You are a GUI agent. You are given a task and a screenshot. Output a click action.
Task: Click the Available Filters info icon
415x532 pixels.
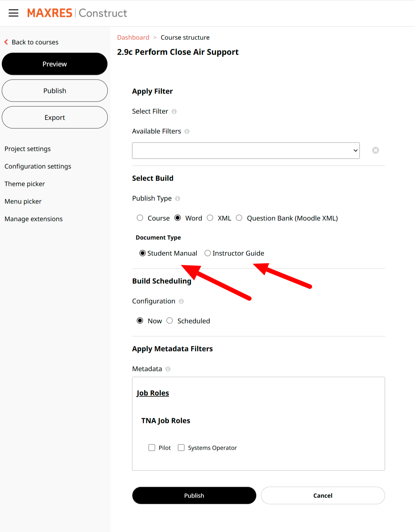(187, 131)
